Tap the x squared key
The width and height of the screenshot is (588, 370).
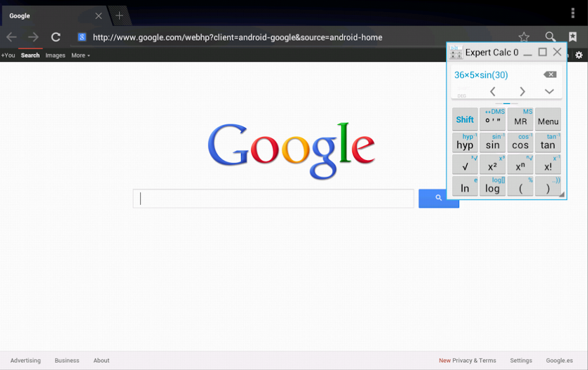(492, 164)
